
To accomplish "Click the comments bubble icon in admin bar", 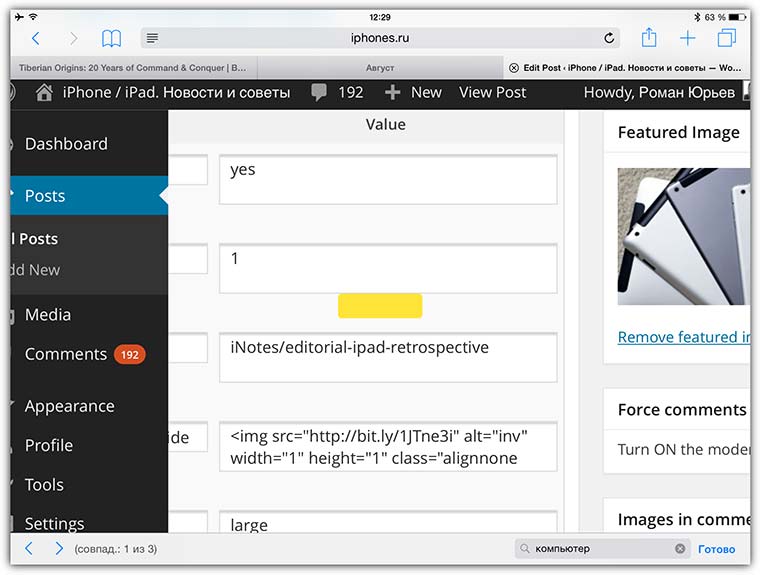I will pos(319,93).
